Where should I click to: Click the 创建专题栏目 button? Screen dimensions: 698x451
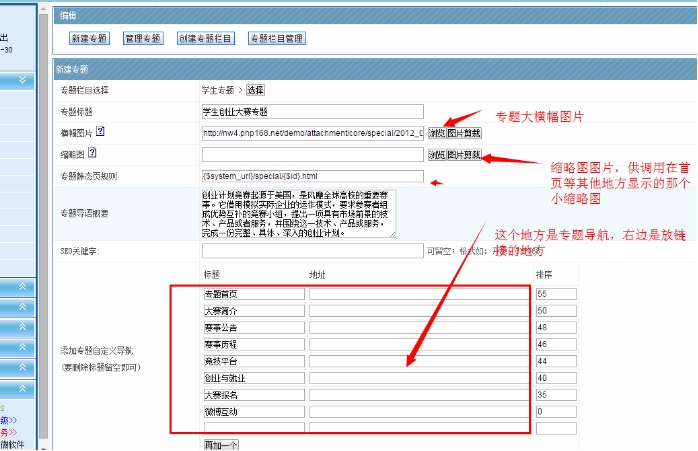[x=206, y=38]
